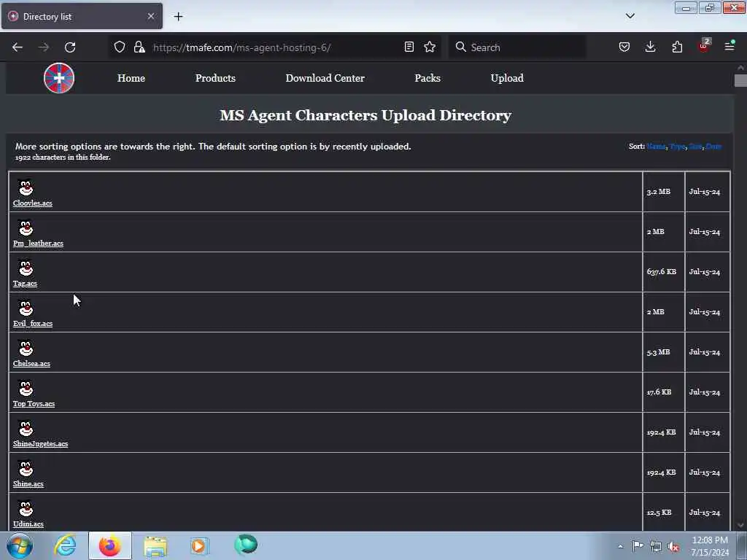Click the address bar URL field
Image resolution: width=747 pixels, height=560 pixels.
[276, 47]
